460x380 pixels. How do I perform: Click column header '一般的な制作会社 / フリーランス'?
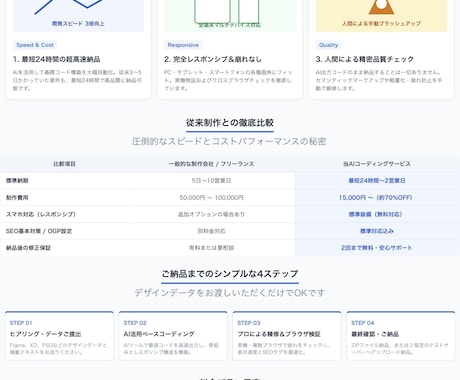click(x=211, y=164)
